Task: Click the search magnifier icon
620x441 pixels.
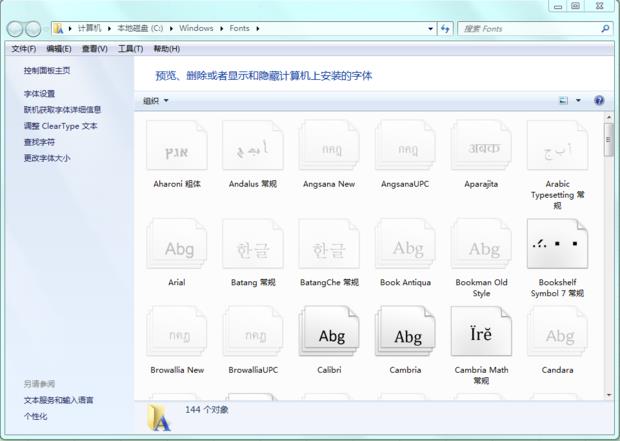Action: 605,28
